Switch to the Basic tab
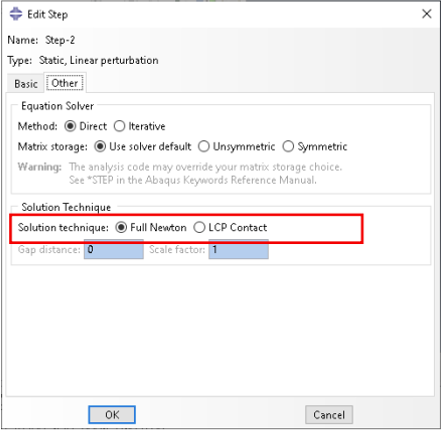This screenshot has width=441, height=430. pyautogui.click(x=26, y=84)
